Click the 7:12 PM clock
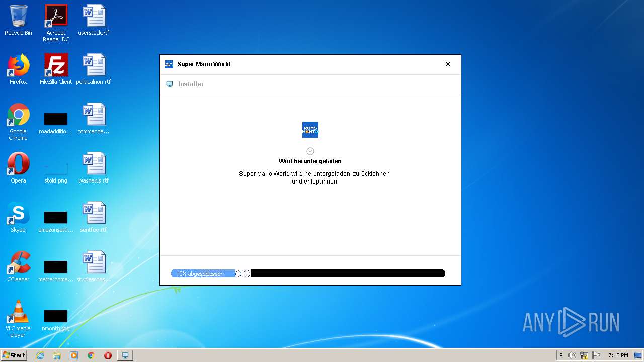Screen dimensions: 644x362 [x=618, y=355]
